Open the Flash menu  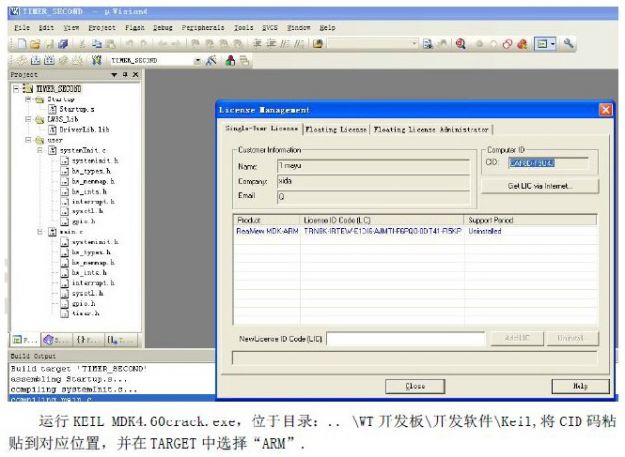(x=135, y=27)
